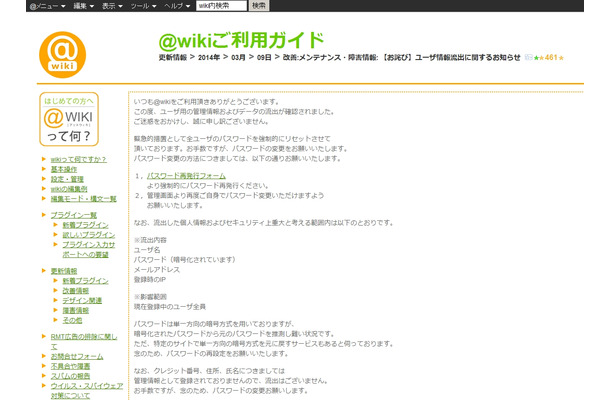610x400 pixels.
Task: Focus the wiki内検索 search field
Action: pyautogui.click(x=221, y=6)
